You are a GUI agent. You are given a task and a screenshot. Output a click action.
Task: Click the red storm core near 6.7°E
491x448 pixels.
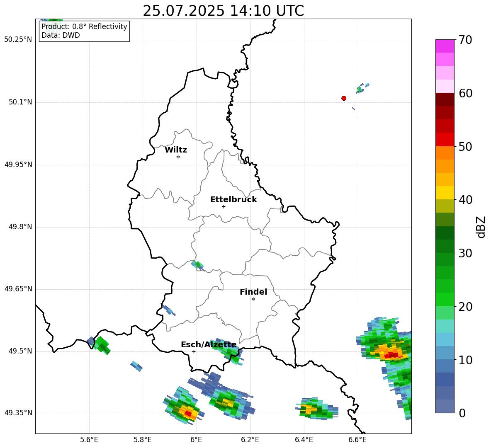coord(391,355)
